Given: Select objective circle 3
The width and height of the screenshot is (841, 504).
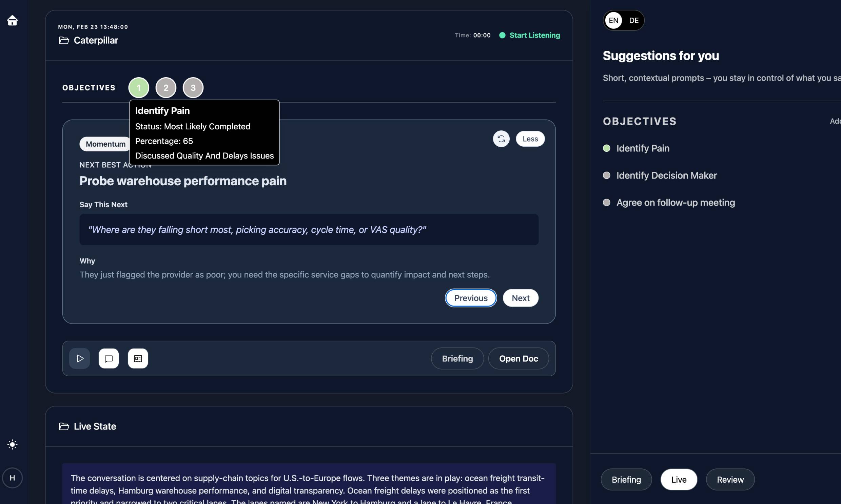Looking at the screenshot, I should (x=193, y=88).
